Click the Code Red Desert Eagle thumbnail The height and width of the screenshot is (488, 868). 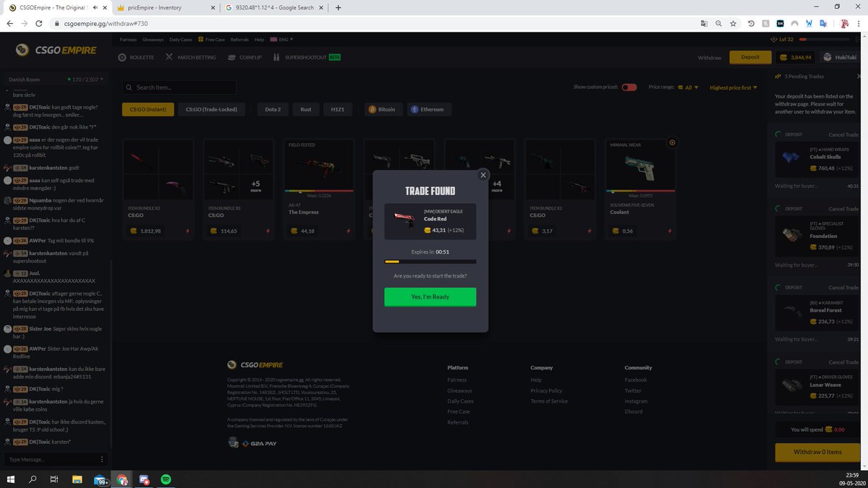point(404,221)
